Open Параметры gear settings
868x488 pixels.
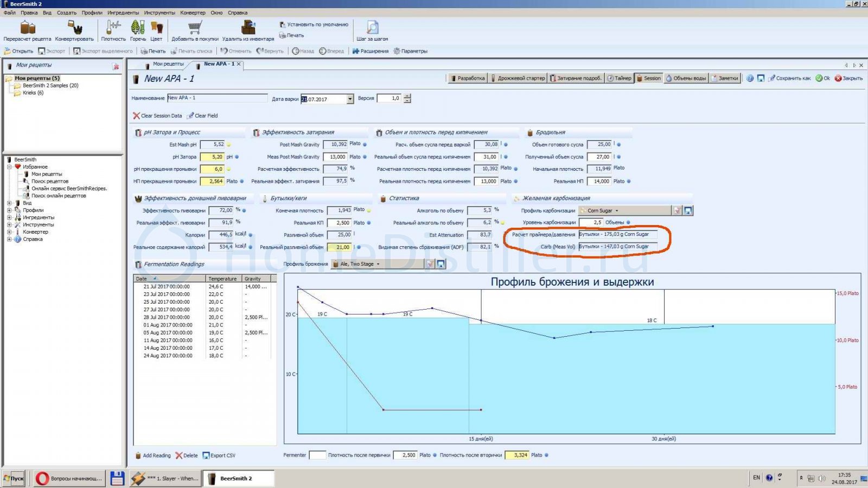[x=410, y=51]
